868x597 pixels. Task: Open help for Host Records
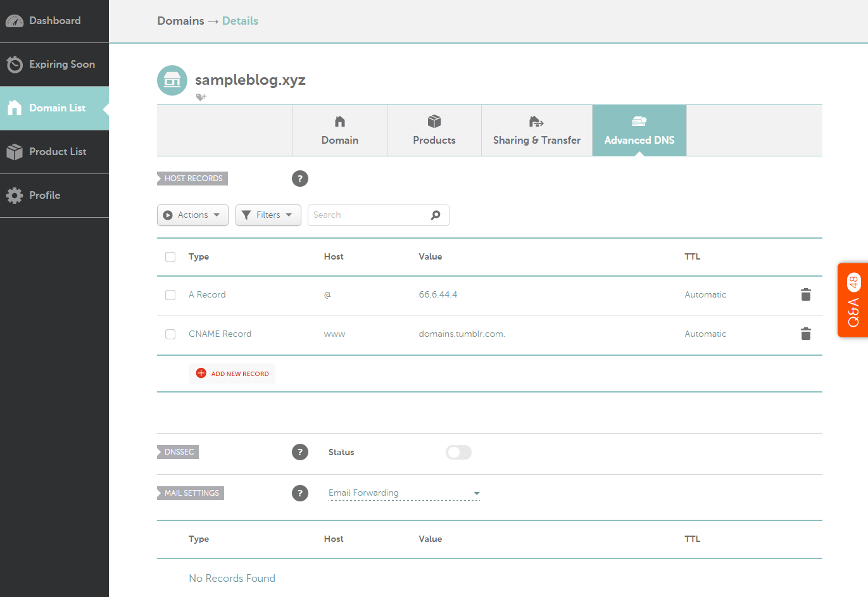(x=300, y=179)
